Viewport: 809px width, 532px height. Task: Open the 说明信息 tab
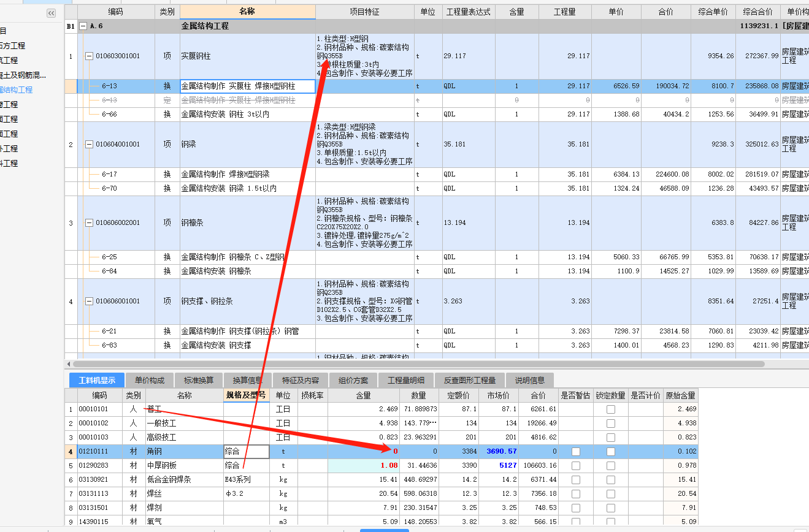point(530,380)
